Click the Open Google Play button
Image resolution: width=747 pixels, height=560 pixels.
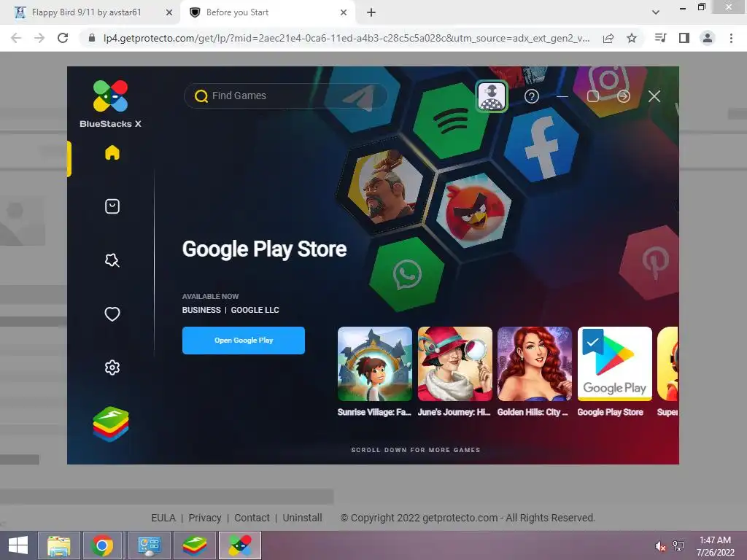click(x=244, y=341)
